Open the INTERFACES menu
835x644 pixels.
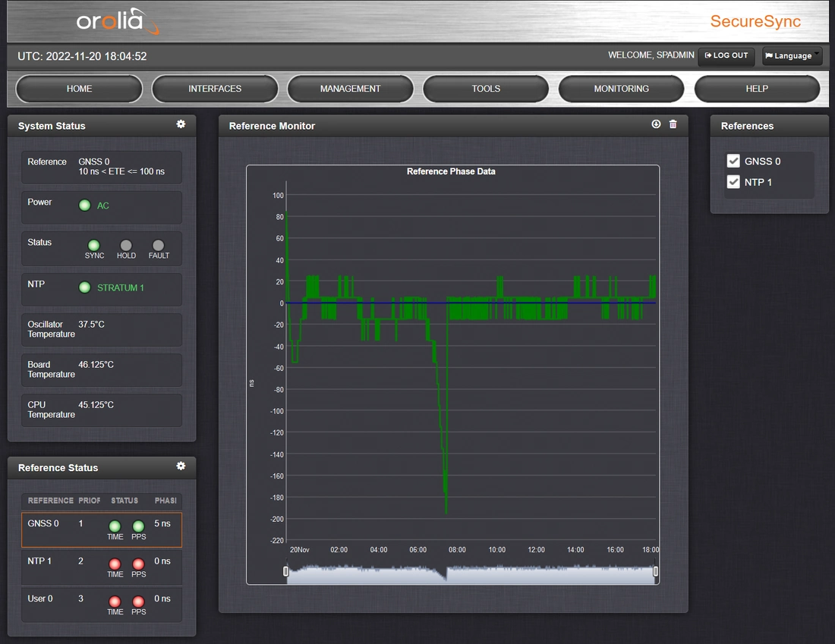click(x=215, y=89)
